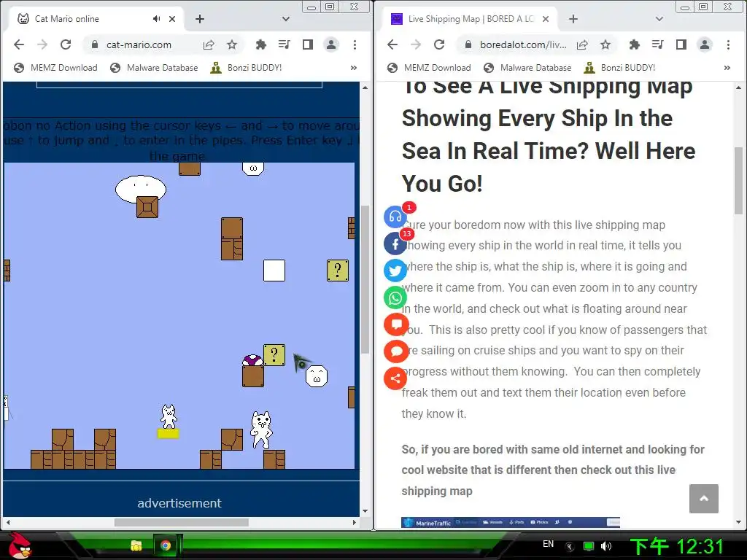Bookmark cat-mario.com with the star icon
747x560 pixels.
(232, 44)
